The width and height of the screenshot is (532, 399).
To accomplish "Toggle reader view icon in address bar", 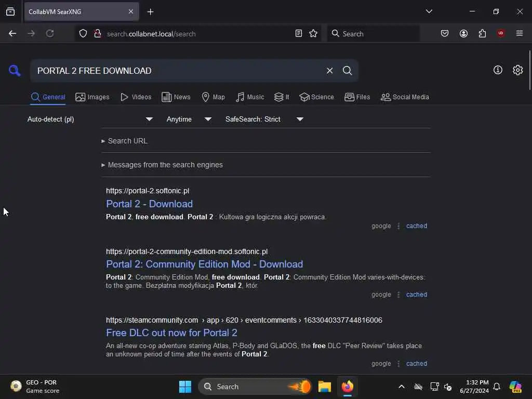I will tap(299, 34).
